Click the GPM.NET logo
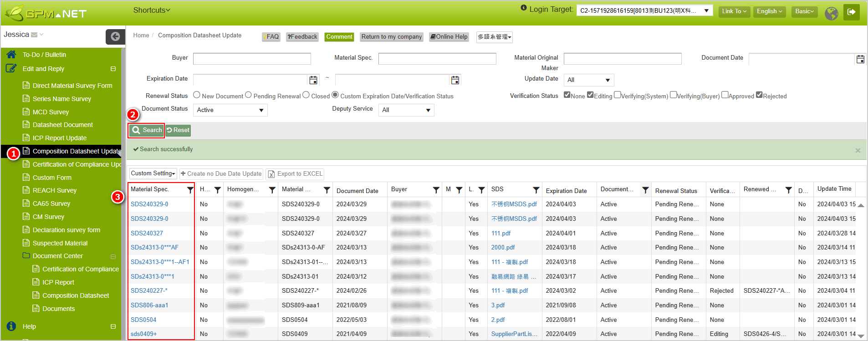 tap(46, 13)
